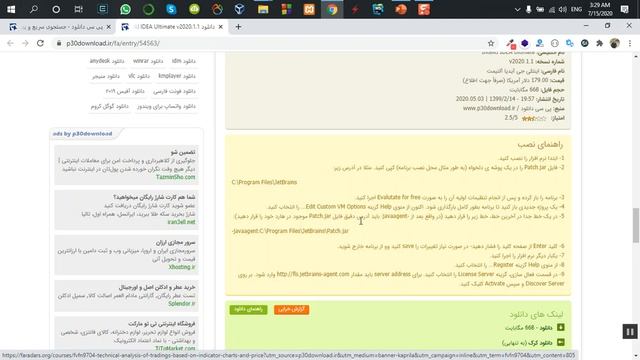Launch WhatsApp from the taskbar

tap(125, 9)
